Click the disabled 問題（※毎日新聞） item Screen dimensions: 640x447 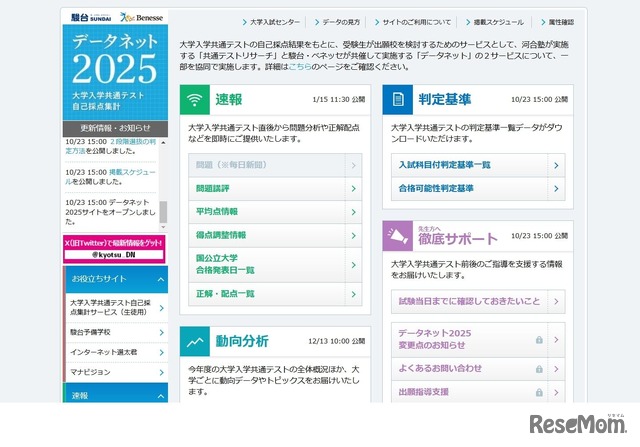point(275,165)
